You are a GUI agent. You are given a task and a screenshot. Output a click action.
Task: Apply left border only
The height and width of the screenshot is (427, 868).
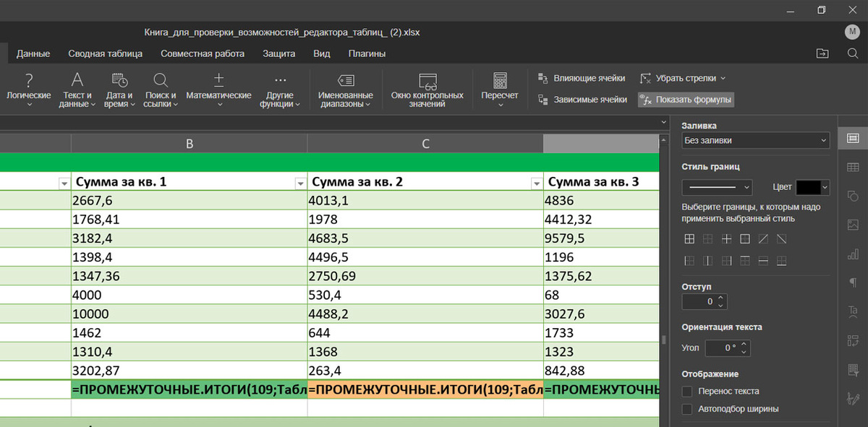pyautogui.click(x=690, y=261)
